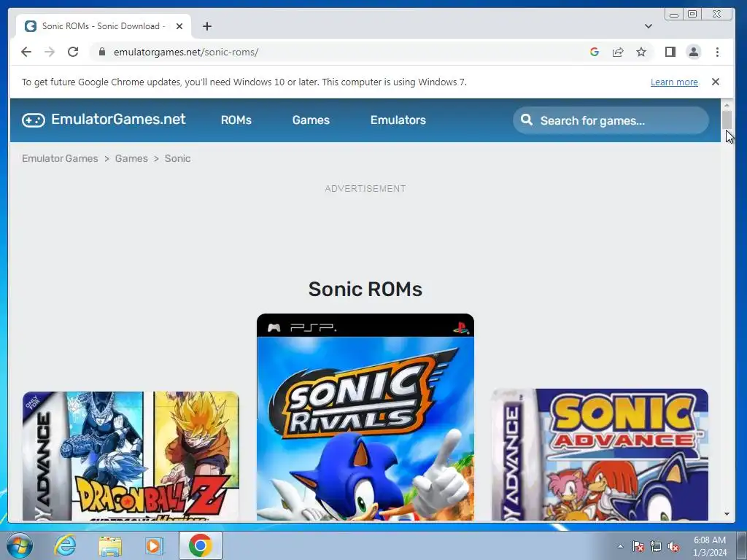
Task: Select the Sonic ROMs browser tab
Action: tap(104, 26)
